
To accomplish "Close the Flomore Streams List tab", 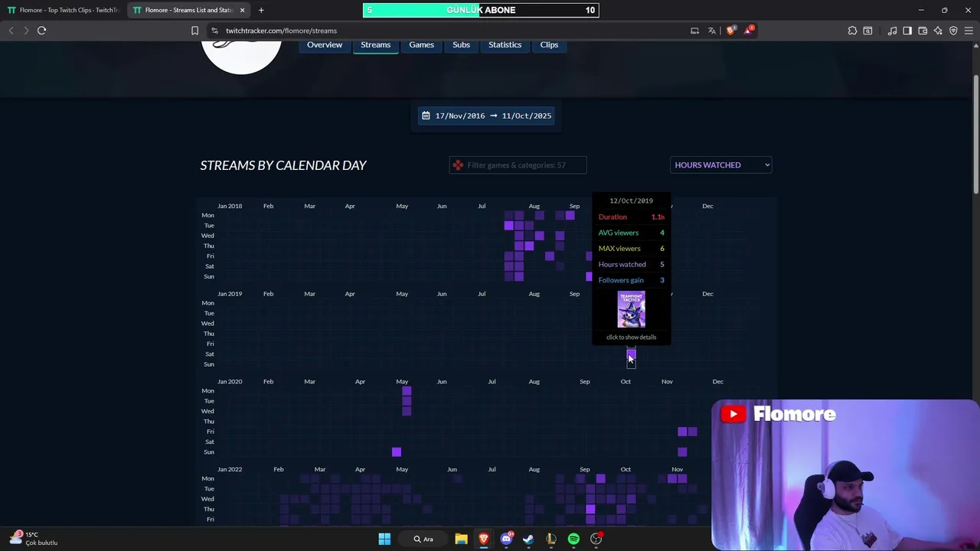I will click(x=242, y=10).
